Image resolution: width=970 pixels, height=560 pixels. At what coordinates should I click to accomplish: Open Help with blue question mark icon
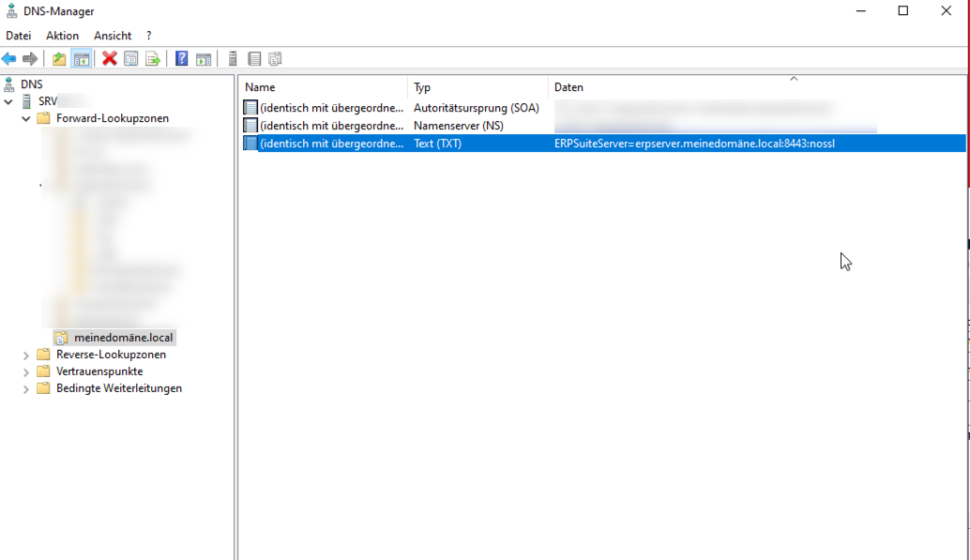click(x=181, y=59)
